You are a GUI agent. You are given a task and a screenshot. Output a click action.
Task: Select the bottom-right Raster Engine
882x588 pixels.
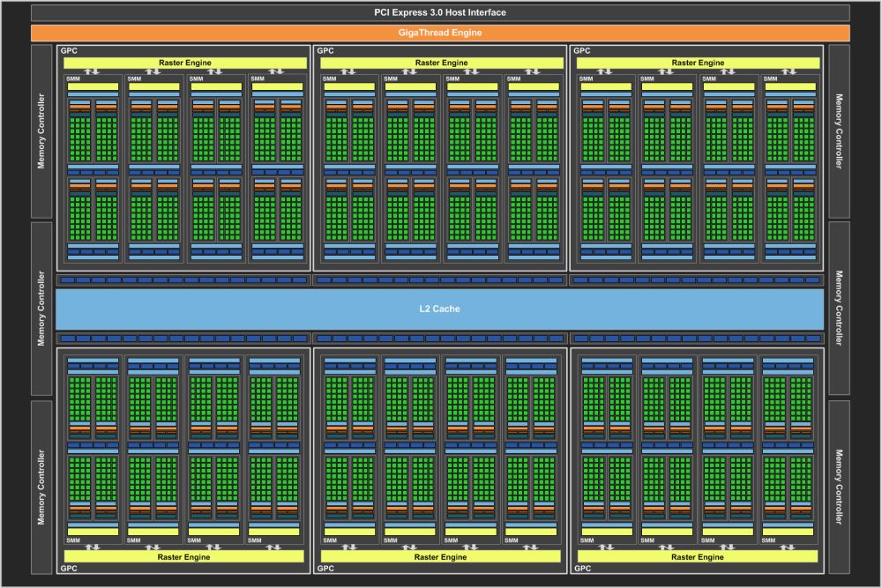pyautogui.click(x=697, y=556)
